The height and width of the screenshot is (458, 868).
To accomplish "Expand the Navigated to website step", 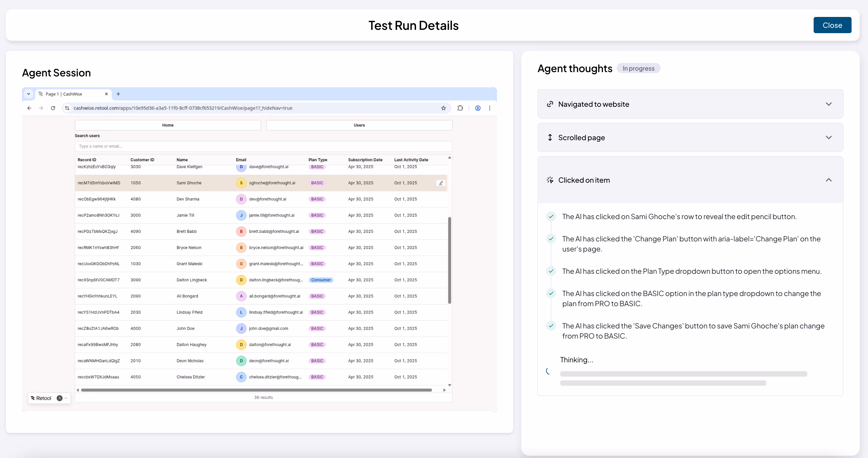I will [x=829, y=104].
